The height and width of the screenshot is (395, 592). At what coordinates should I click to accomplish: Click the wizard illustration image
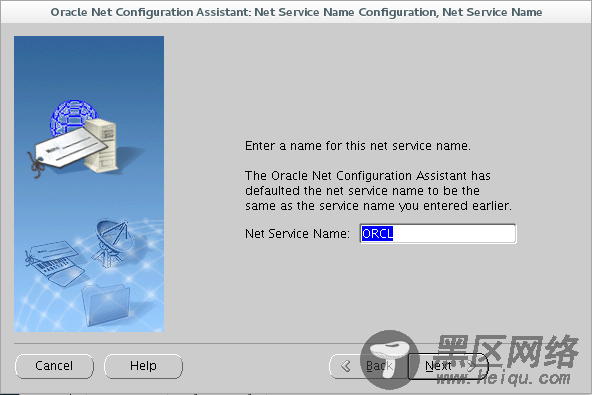tap(89, 184)
